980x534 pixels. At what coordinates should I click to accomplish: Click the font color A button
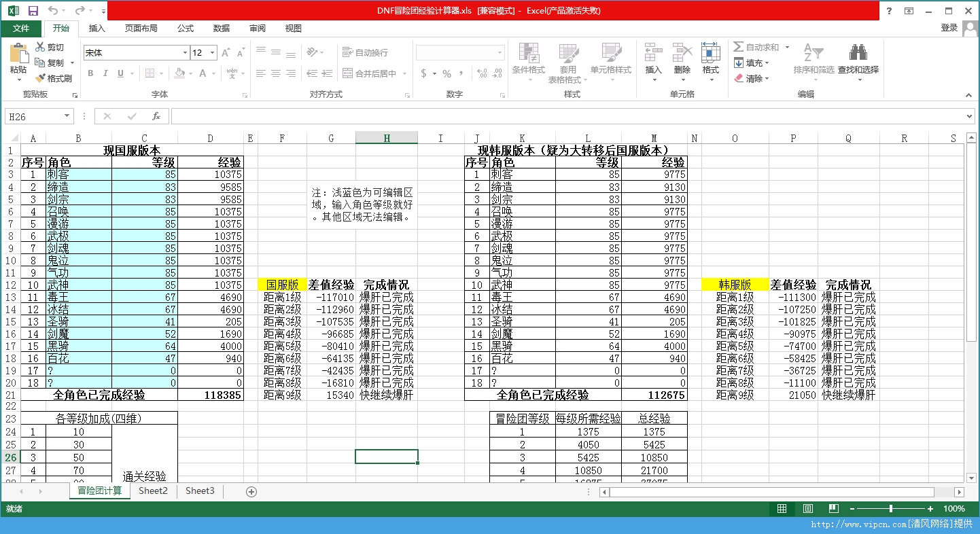203,73
